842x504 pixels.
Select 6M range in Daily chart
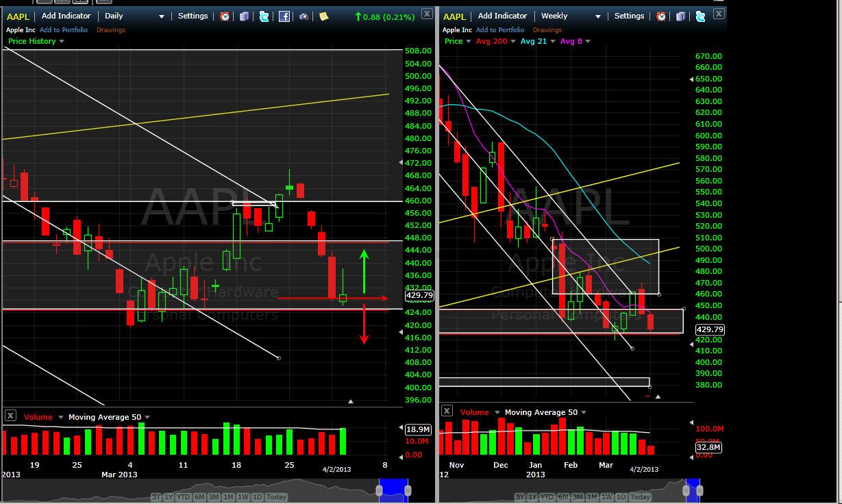point(199,496)
